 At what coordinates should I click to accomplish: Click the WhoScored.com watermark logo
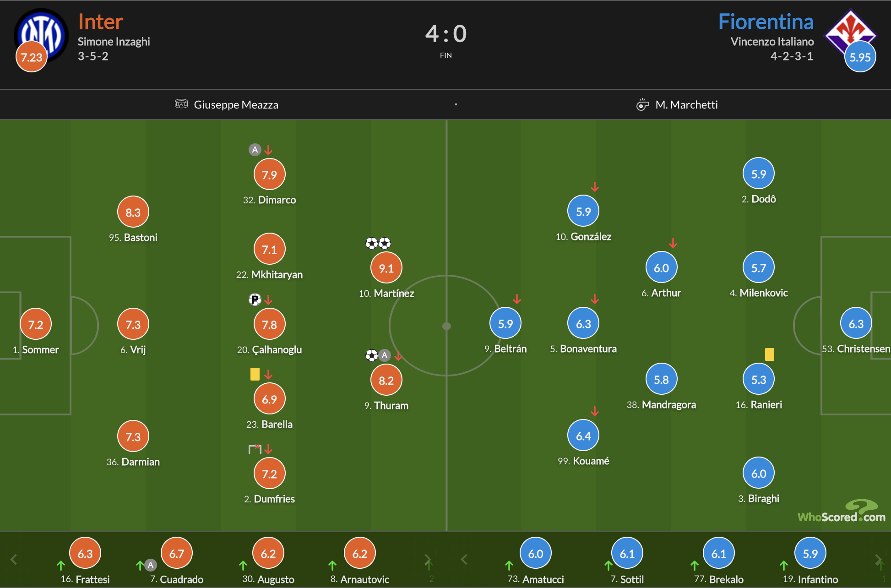point(842,511)
